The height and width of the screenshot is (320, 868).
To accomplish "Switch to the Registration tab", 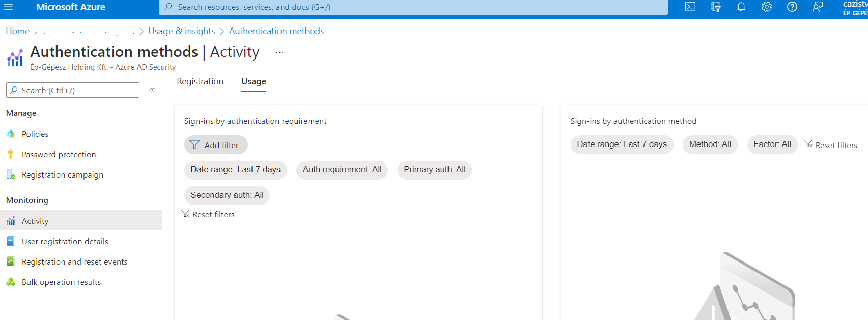I will click(x=200, y=81).
